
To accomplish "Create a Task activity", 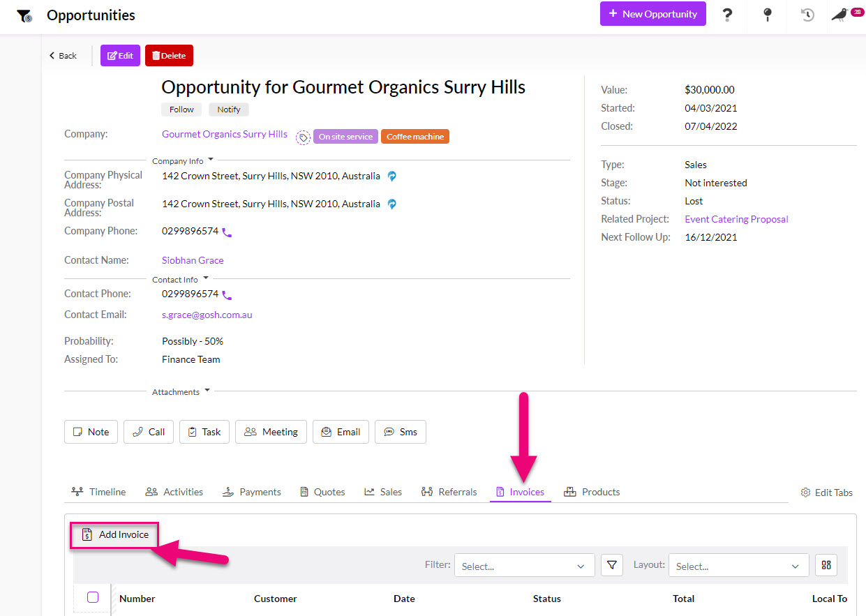I will pos(204,432).
